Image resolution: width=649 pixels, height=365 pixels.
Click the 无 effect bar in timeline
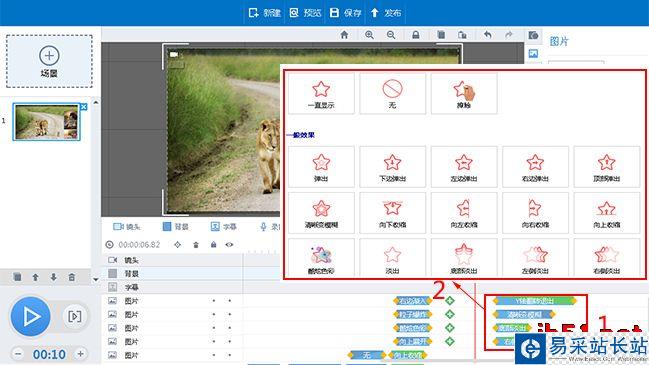[x=367, y=355]
